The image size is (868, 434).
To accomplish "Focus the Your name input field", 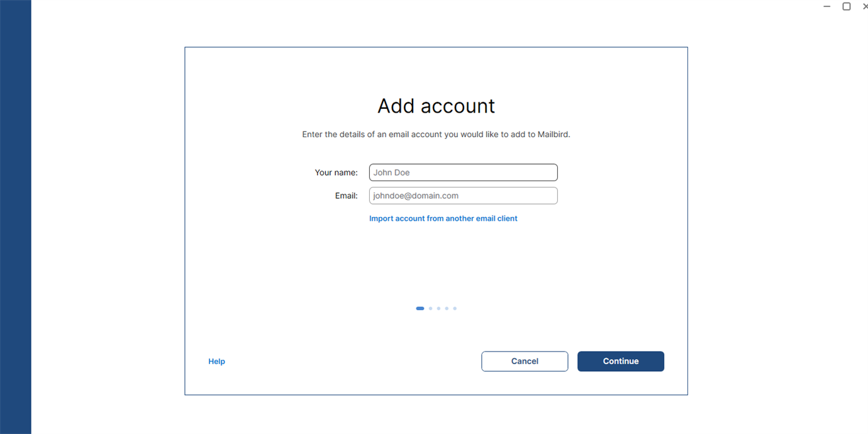I will pyautogui.click(x=463, y=172).
